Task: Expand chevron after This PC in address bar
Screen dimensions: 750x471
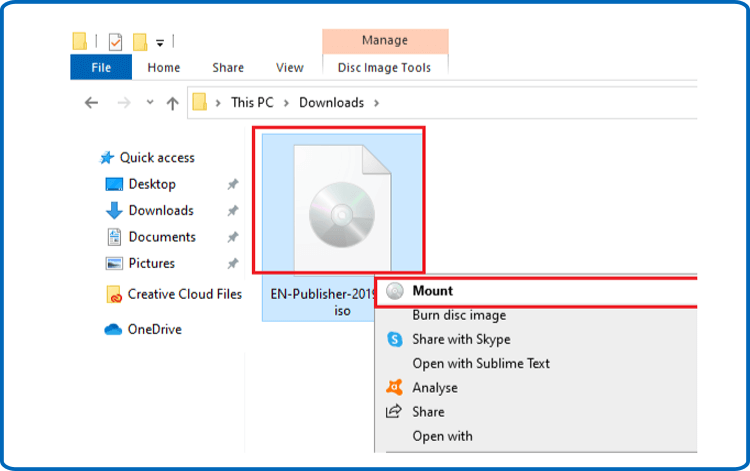Action: pyautogui.click(x=286, y=103)
